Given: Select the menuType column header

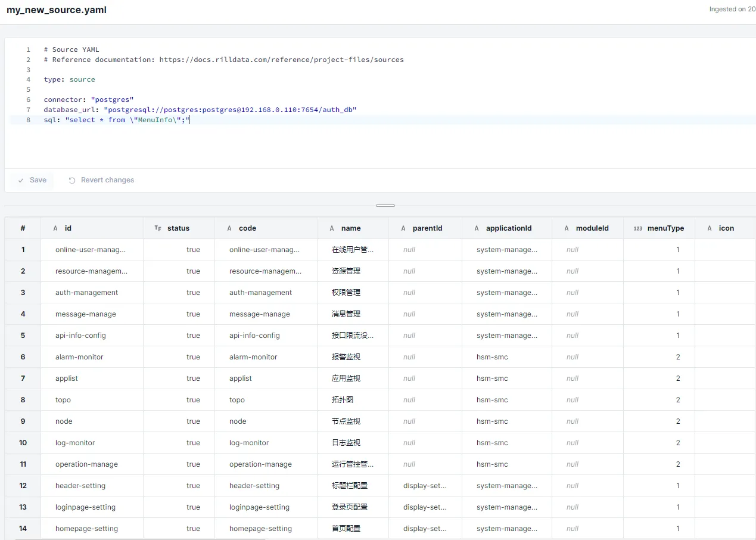Looking at the screenshot, I should (x=659, y=228).
